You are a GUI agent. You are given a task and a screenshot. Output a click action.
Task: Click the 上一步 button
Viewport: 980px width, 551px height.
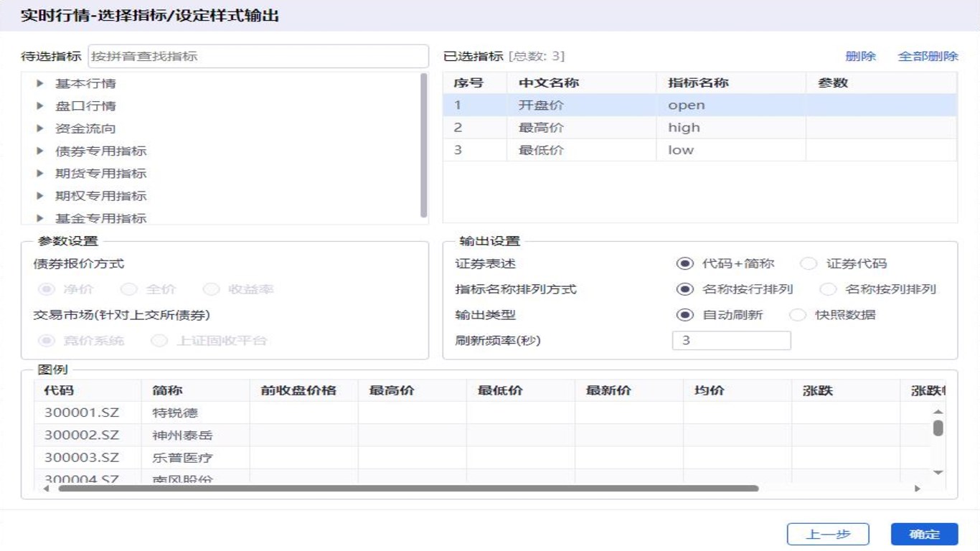pos(828,534)
